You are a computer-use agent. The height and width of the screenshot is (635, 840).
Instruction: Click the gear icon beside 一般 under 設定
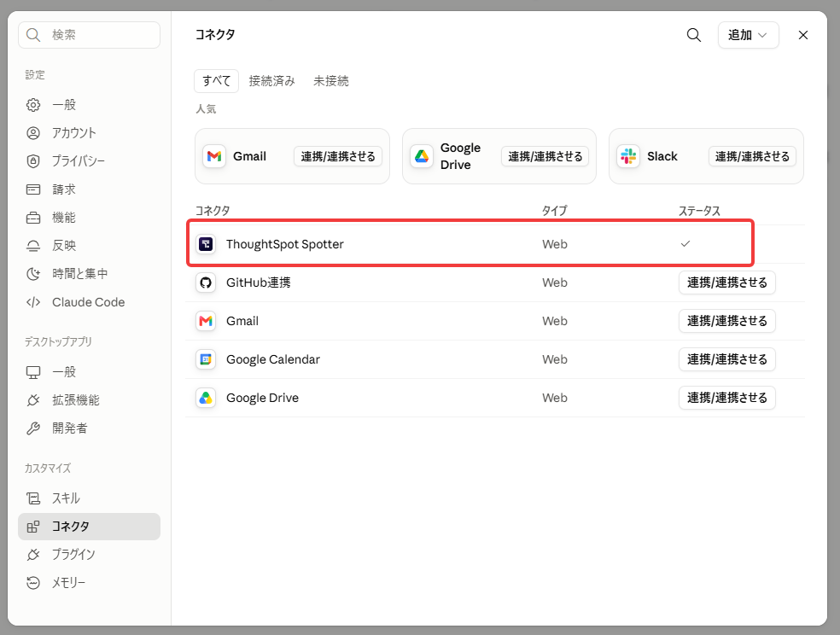33,104
